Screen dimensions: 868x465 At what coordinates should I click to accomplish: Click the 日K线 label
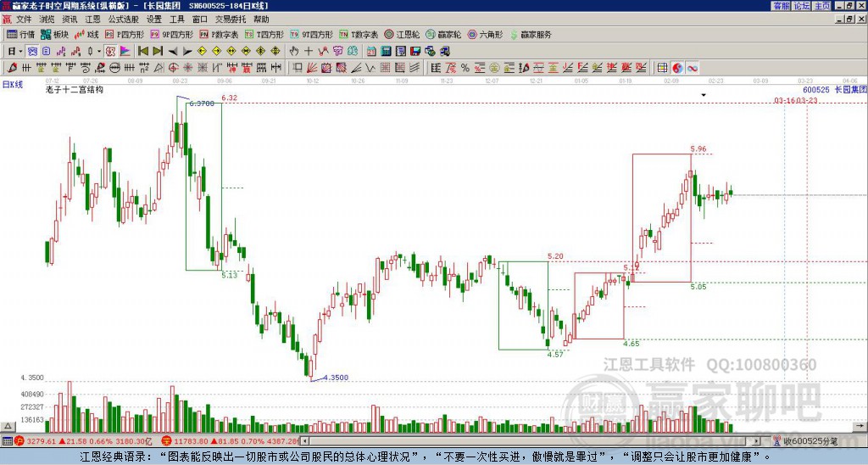coord(13,85)
